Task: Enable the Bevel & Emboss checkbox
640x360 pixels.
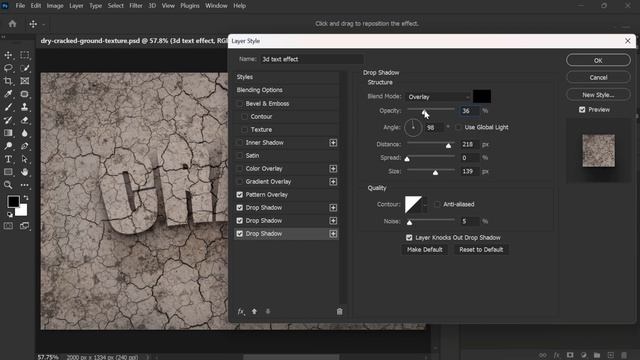Action: pos(240,104)
